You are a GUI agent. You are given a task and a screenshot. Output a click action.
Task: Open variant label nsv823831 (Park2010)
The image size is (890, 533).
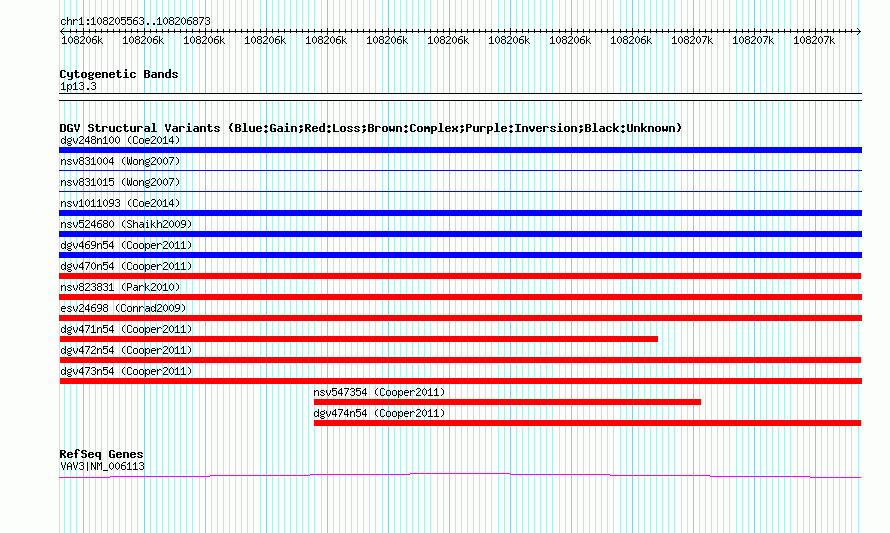[x=120, y=287]
